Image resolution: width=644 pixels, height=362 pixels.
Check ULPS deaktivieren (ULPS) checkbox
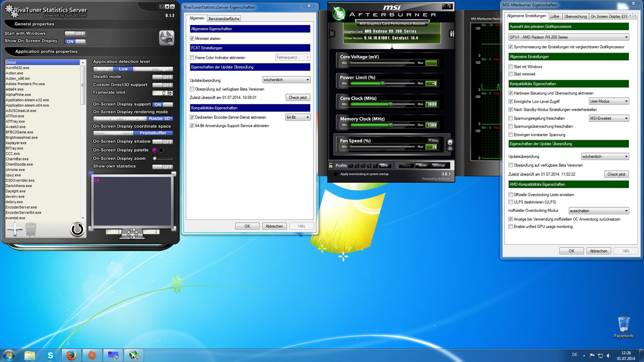coord(510,202)
